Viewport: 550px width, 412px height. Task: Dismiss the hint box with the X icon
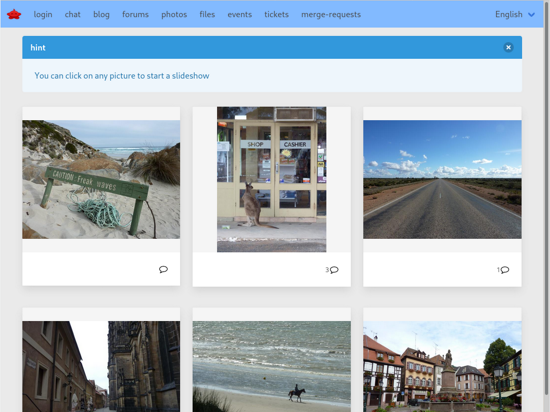click(508, 47)
